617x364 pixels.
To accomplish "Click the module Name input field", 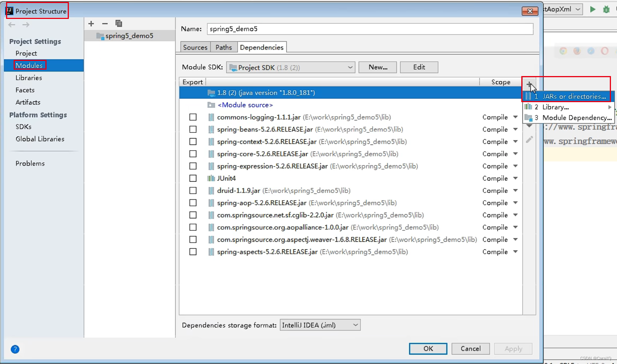I will tap(370, 29).
